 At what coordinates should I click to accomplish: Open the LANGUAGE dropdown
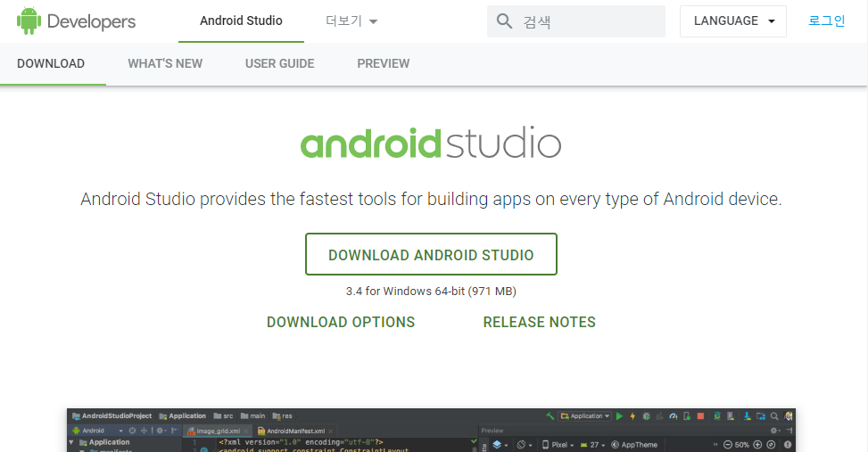pos(733,21)
